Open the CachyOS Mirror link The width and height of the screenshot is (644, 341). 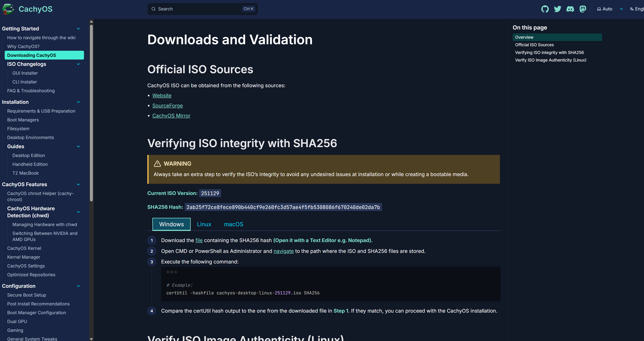coord(171,115)
